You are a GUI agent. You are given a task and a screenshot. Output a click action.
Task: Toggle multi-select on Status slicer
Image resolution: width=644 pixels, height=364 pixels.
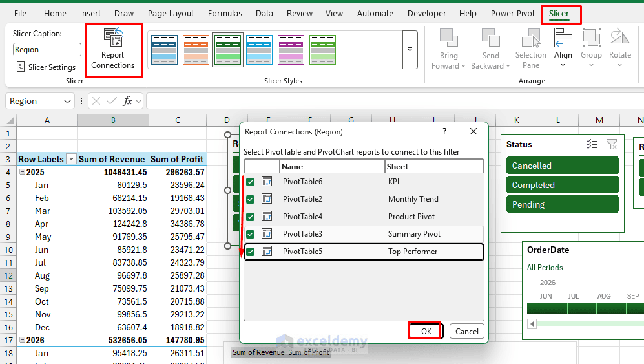[592, 144]
